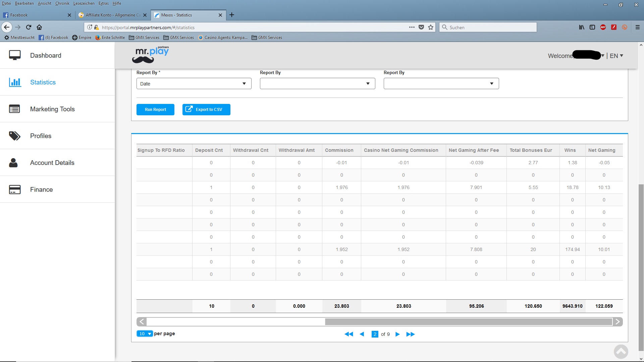Click the Profiles tags icon
The image size is (644, 362).
(14, 136)
